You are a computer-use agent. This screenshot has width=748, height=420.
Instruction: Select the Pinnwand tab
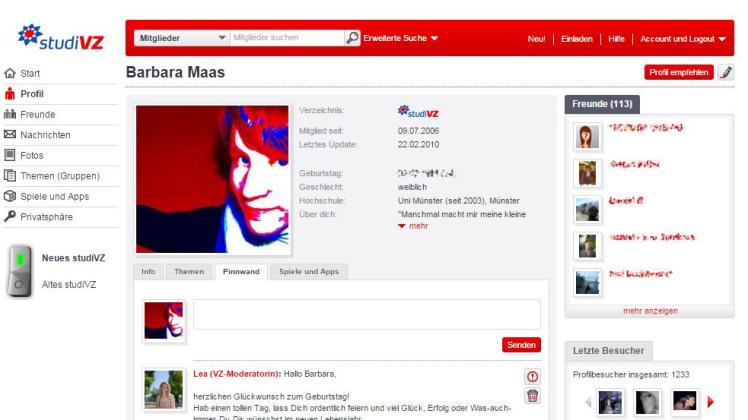[241, 272]
